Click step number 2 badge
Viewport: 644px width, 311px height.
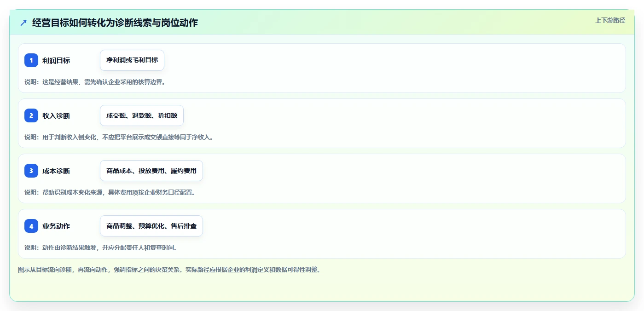coord(31,115)
